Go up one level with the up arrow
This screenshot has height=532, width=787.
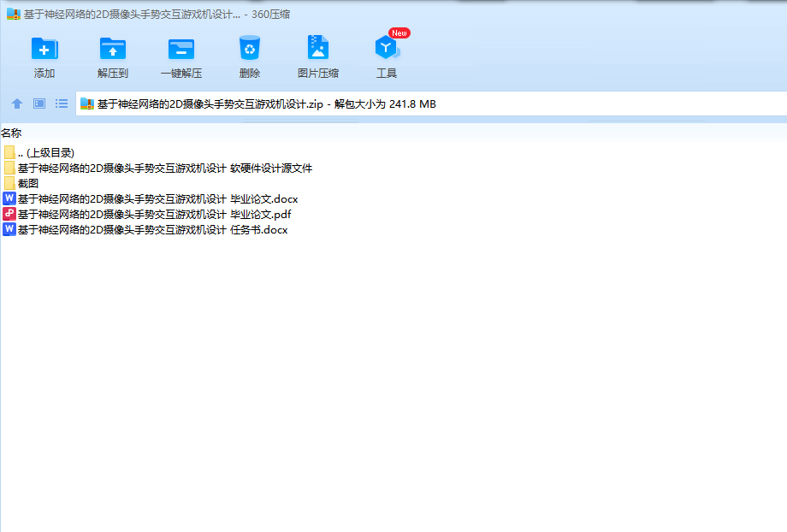(17, 103)
